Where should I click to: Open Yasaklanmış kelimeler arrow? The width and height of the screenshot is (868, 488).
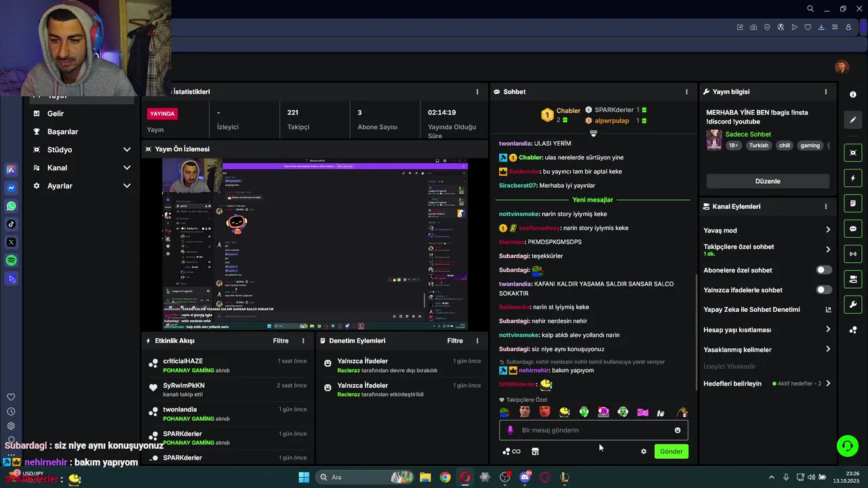[x=827, y=349]
